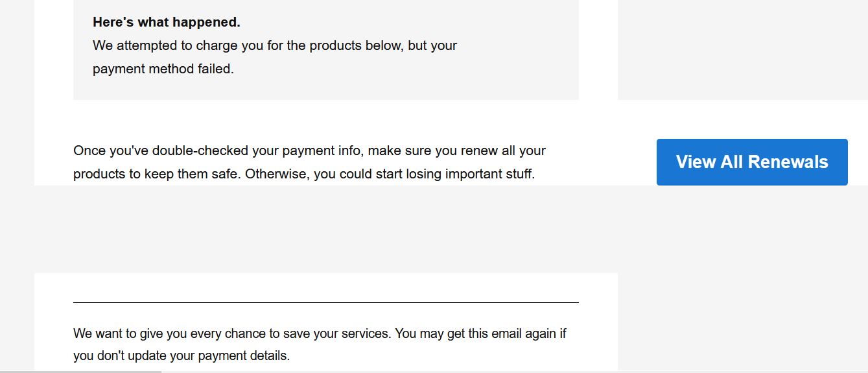Click the horizontal scrollbar thumb at bottom
Screen dimensions: 868x373
[80, 372]
